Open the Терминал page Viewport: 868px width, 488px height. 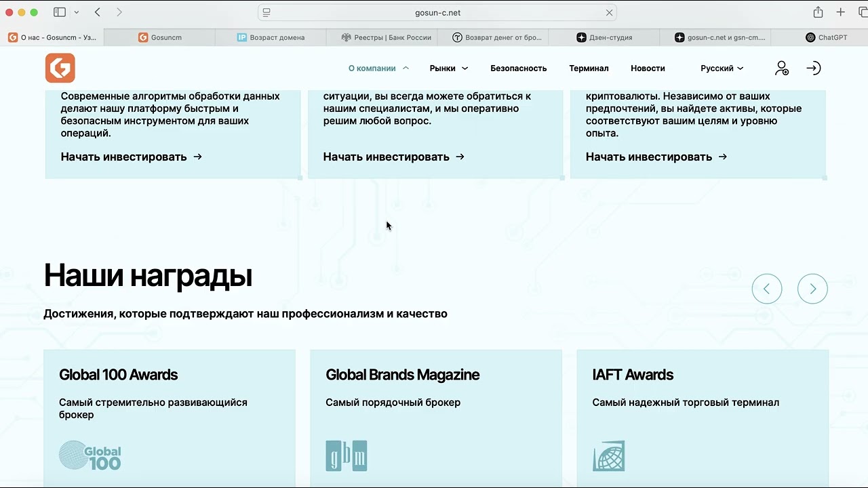click(x=589, y=68)
